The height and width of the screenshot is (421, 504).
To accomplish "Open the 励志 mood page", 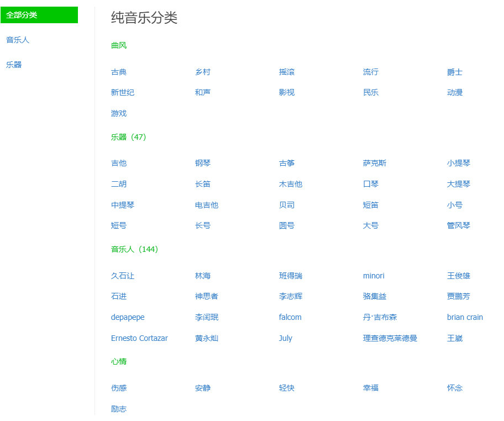I will point(118,409).
